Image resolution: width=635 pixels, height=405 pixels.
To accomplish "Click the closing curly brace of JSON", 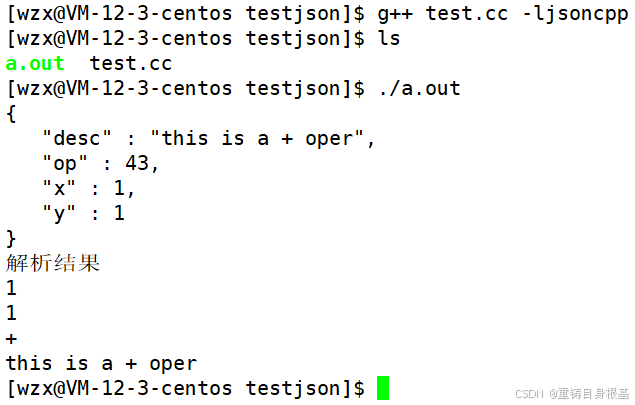I will click(x=11, y=238).
